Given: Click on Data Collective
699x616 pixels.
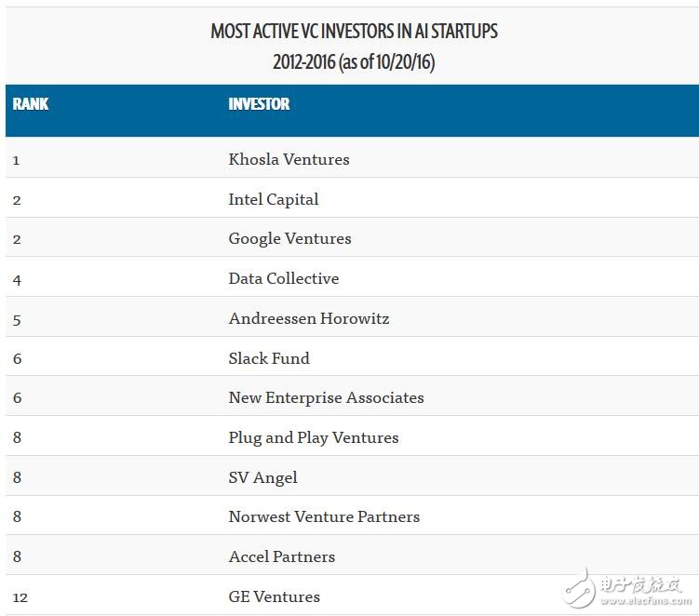Looking at the screenshot, I should pos(284,278).
